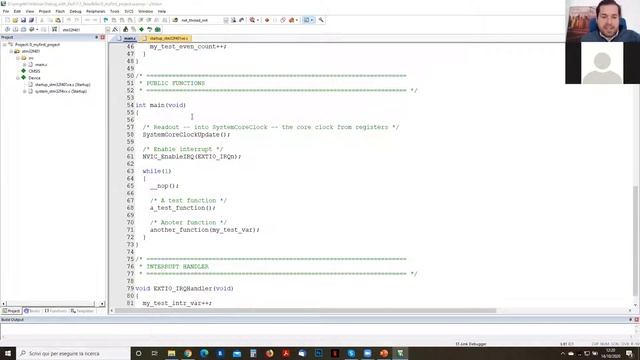Click the editor vertical scrollbar thumb
This screenshot has height=360, width=640.
point(635,241)
